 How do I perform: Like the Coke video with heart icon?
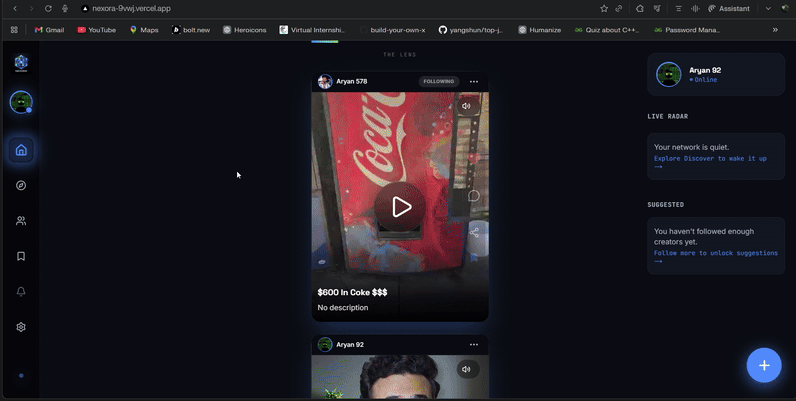click(474, 158)
